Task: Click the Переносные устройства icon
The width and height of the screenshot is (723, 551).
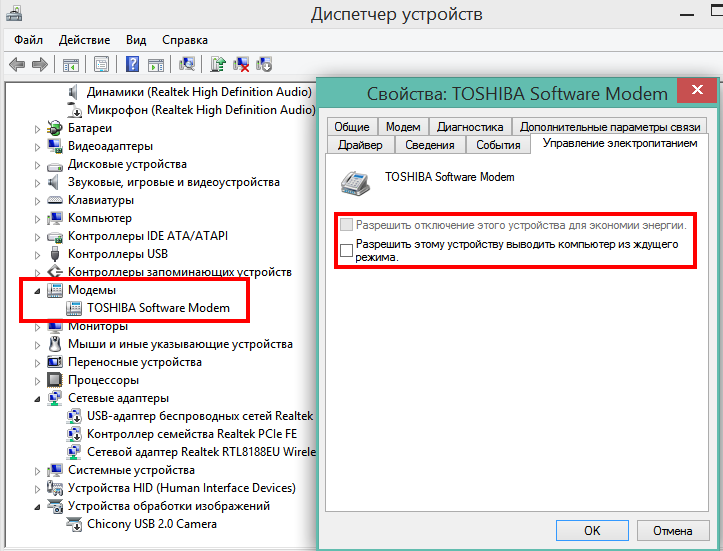Action: 54,362
